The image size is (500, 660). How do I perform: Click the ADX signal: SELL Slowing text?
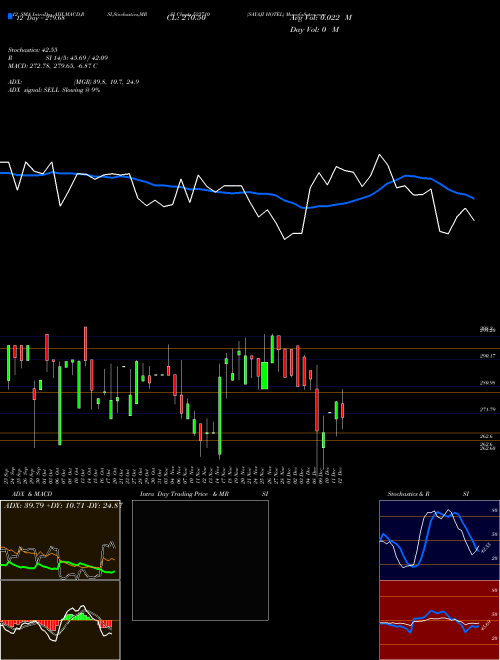[x=54, y=90]
